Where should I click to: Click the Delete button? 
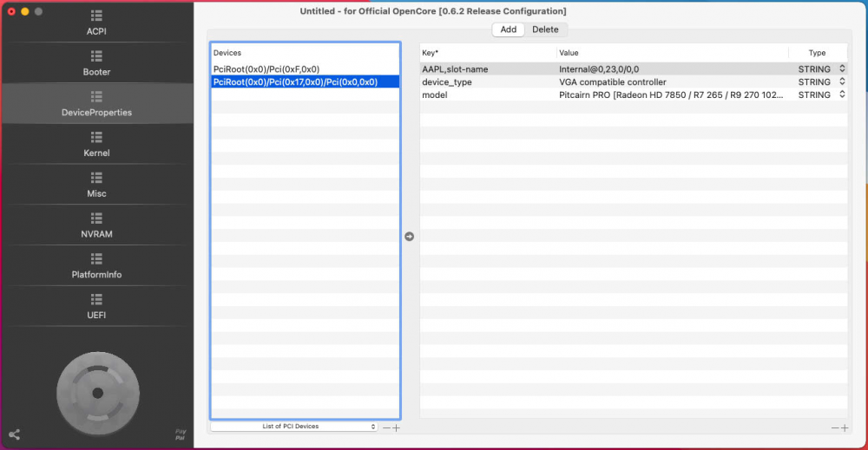click(545, 29)
